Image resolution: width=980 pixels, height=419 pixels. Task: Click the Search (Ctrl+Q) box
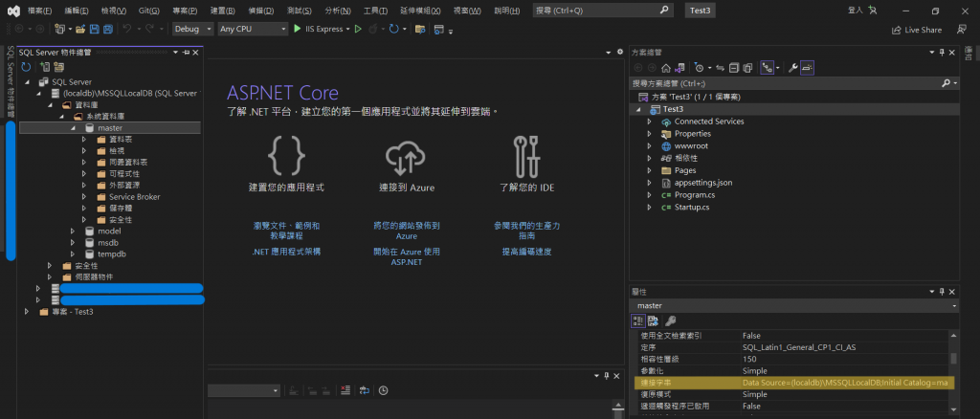click(x=603, y=11)
